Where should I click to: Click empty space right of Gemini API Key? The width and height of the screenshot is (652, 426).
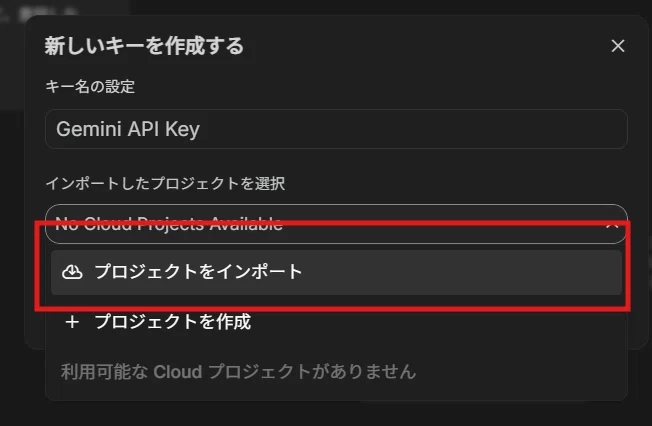point(412,129)
